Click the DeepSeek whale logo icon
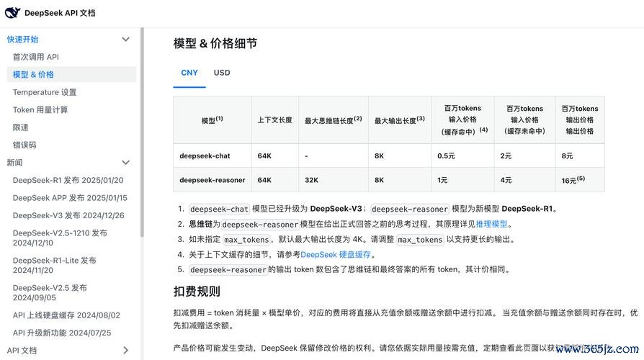 click(x=13, y=13)
